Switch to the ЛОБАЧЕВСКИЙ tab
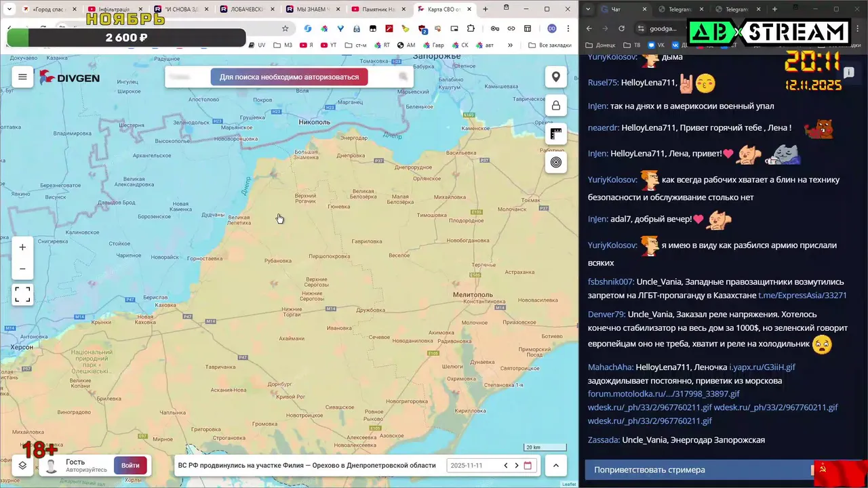The height and width of the screenshot is (488, 868). pos(247,9)
